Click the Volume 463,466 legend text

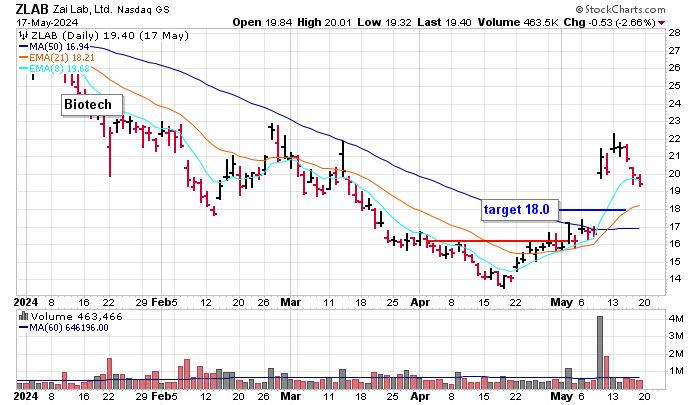(x=76, y=317)
